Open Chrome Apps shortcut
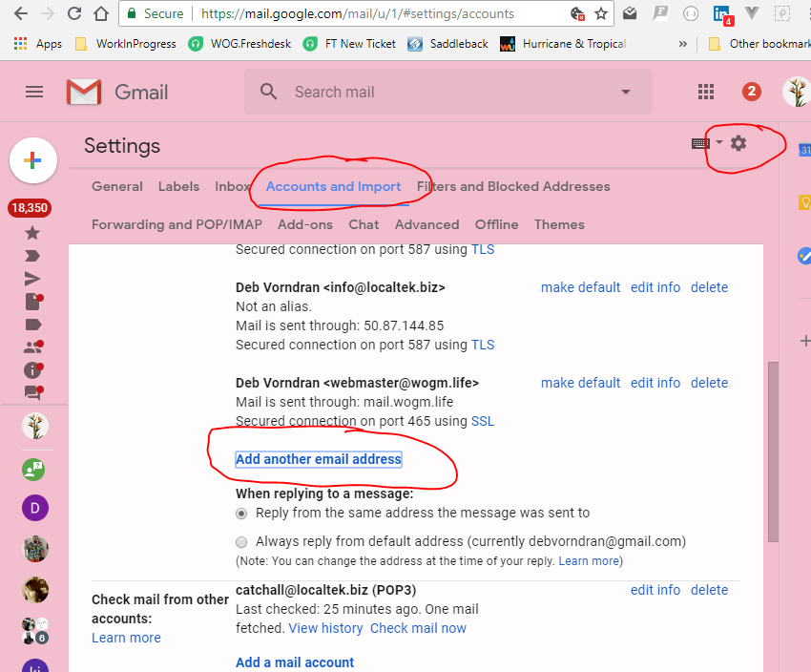811x672 pixels. pos(38,44)
